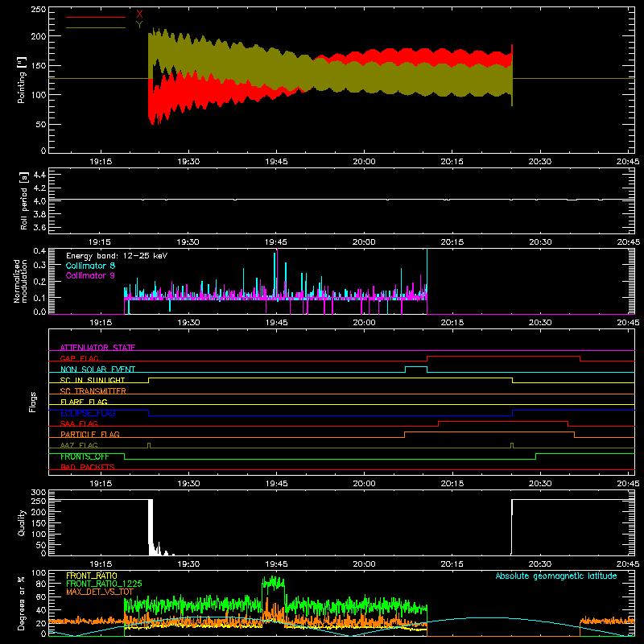
Task: Click the orange MAX_DET_VS_TOT legend entry
Action: 100,592
